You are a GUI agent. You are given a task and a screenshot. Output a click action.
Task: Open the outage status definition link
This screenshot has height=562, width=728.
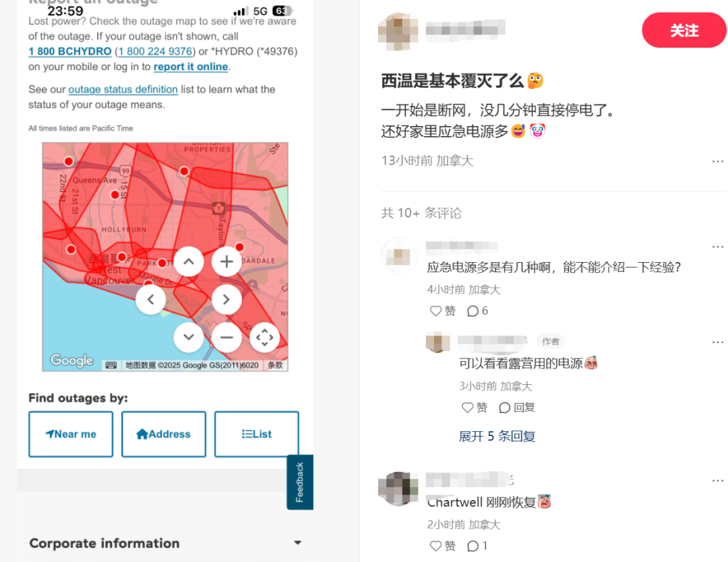[x=123, y=90]
